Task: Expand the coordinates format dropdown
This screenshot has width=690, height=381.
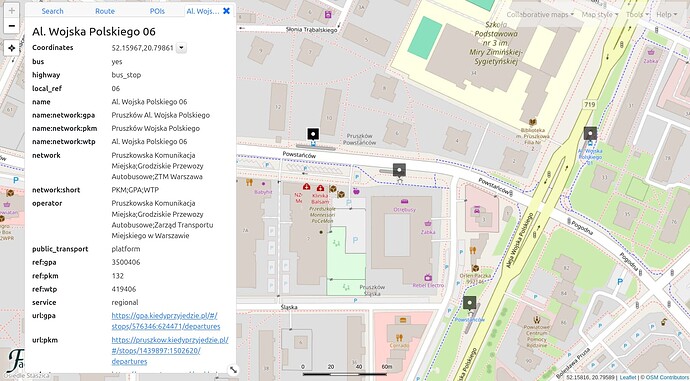Action: pyautogui.click(x=181, y=48)
